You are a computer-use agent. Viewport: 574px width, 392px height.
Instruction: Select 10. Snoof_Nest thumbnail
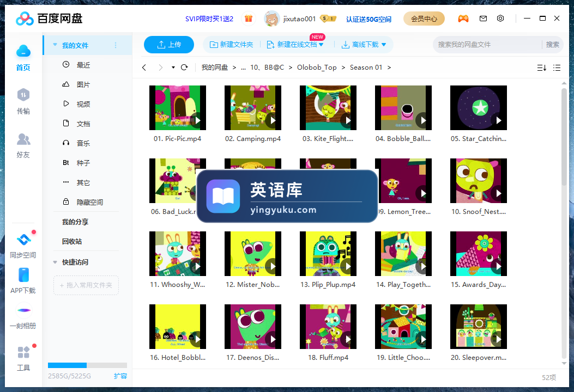click(479, 181)
